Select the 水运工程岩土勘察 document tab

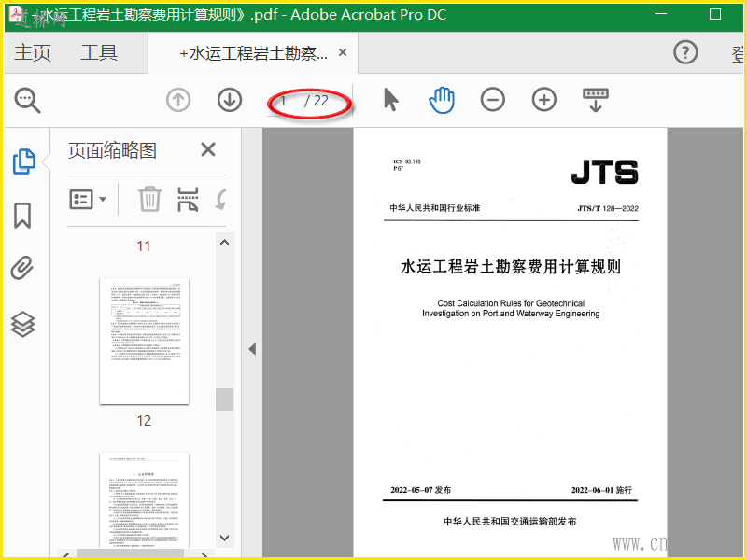(253, 53)
